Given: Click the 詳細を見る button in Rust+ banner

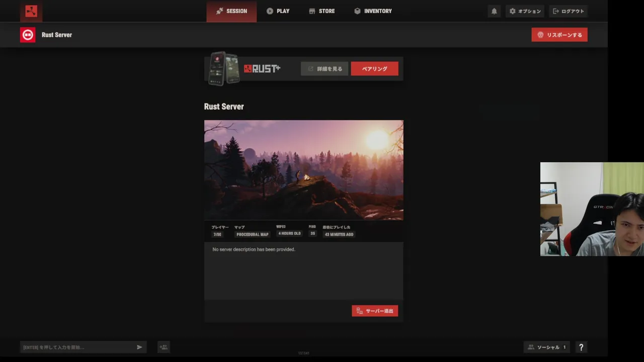Looking at the screenshot, I should 325,69.
